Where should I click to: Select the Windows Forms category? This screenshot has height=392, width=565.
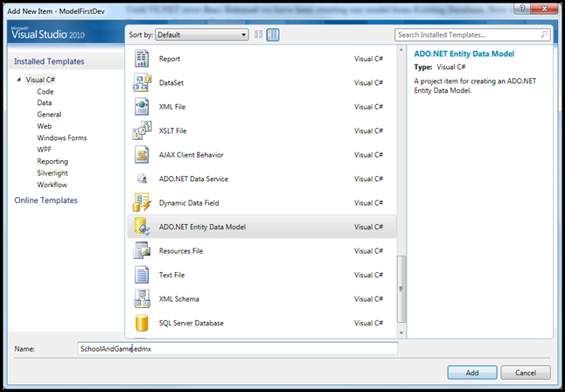(x=62, y=137)
